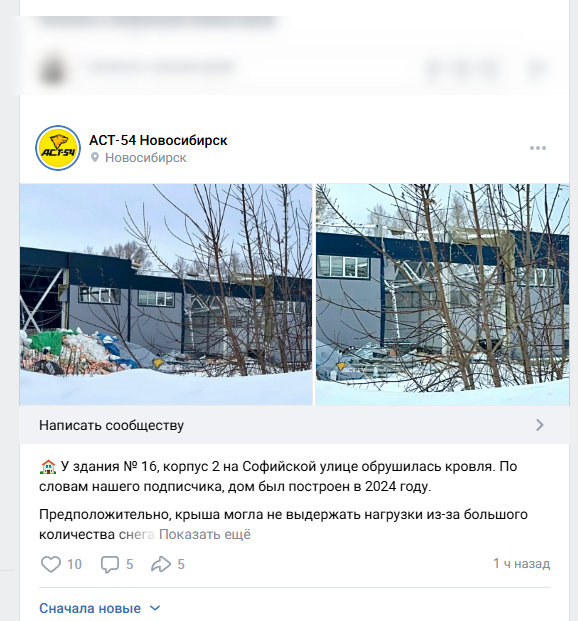578x621 pixels.
Task: Click the Новосибирск location link
Action: point(145,158)
